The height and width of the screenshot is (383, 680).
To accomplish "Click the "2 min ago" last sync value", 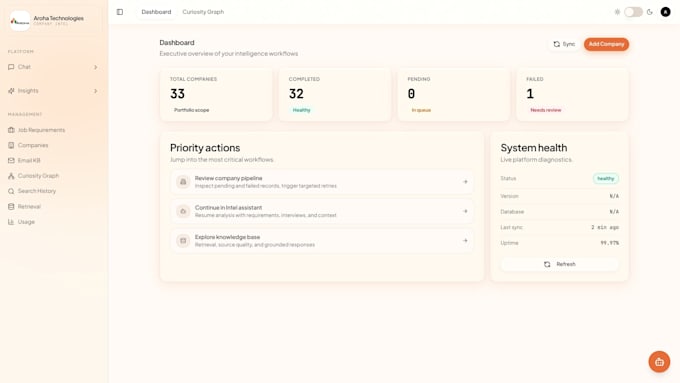I will tap(605, 227).
